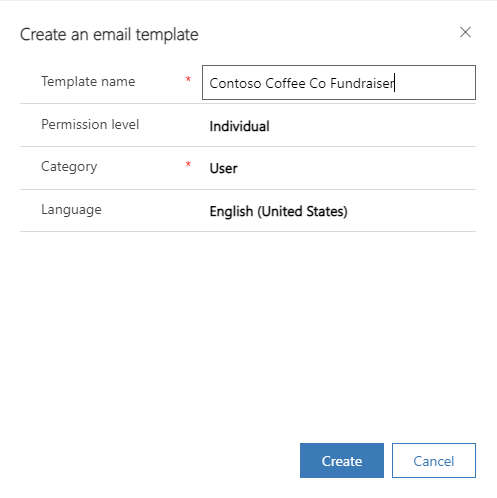Place cursor on the word Co
The width and height of the screenshot is (497, 498).
[x=318, y=83]
